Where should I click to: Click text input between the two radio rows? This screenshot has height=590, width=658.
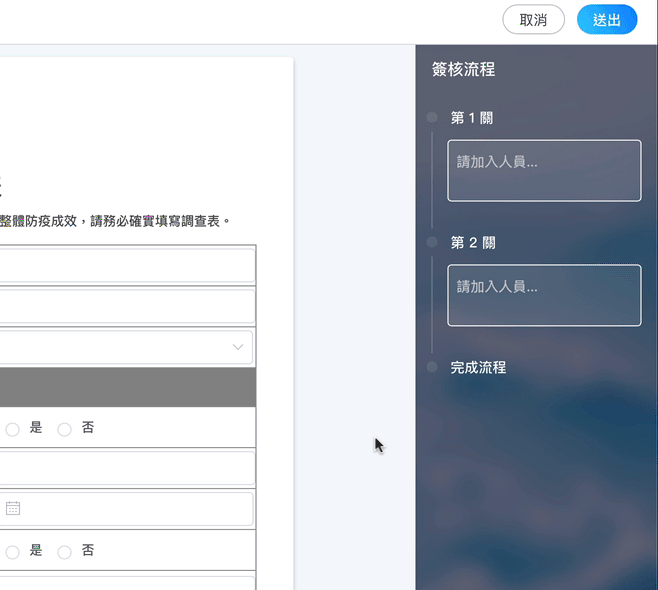(125, 468)
